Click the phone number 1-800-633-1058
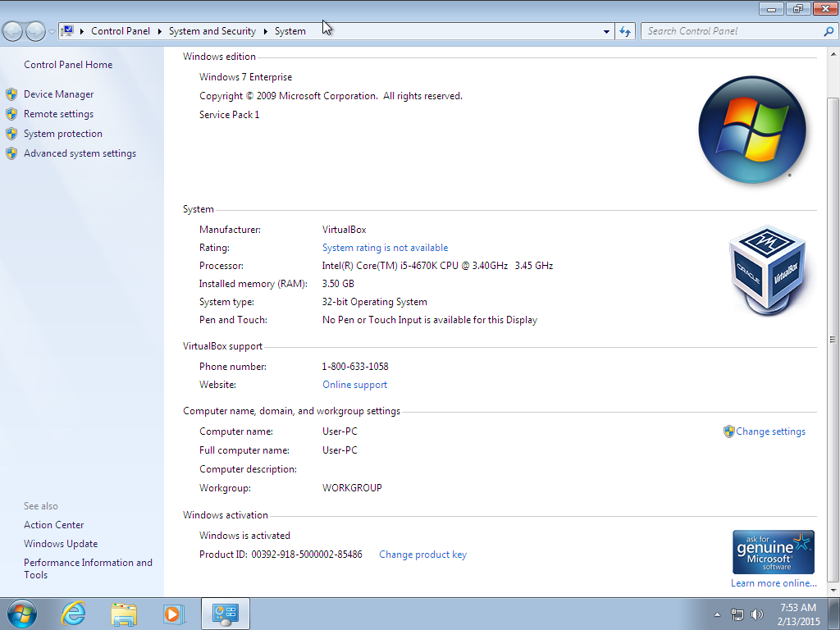This screenshot has height=630, width=840. (x=355, y=367)
